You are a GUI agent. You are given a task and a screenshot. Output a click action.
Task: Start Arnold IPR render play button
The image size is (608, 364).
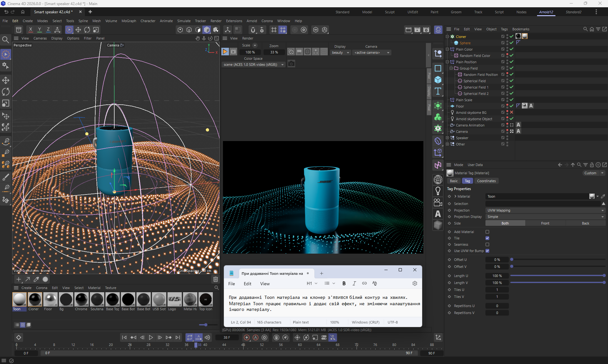[225, 52]
